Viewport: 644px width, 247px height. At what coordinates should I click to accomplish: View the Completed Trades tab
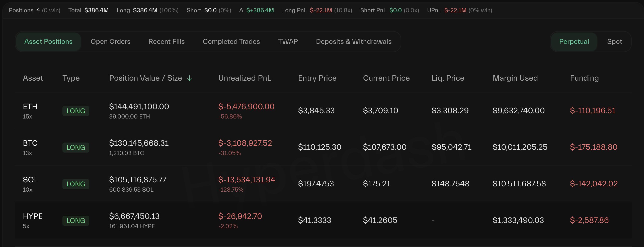pos(231,42)
